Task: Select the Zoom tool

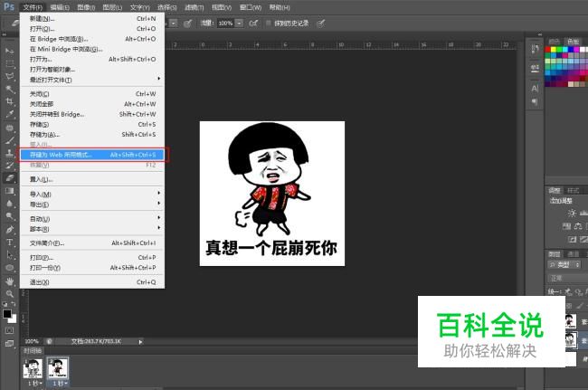Action: 9,293
